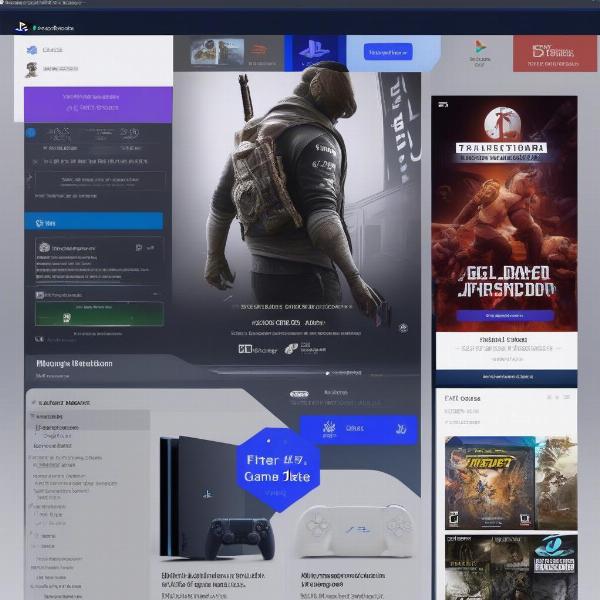Click the purple banner button
This screenshot has width=600, height=600.
coord(98,104)
